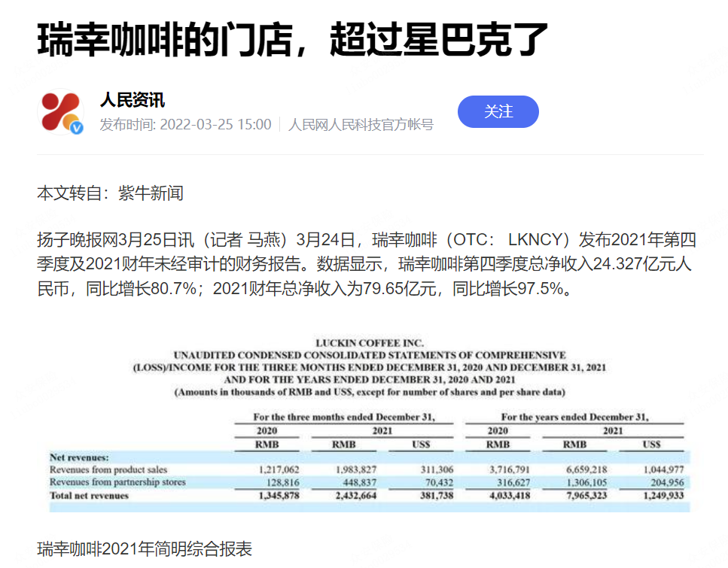Open the 人民资讯 author name
Viewport: 728px width, 568px height.
pos(133,100)
